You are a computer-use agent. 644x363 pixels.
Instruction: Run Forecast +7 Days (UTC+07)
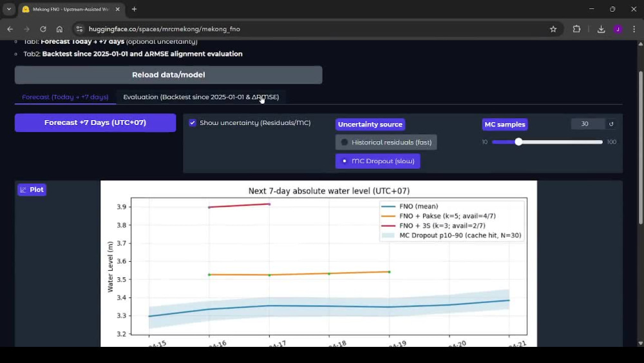tap(95, 123)
